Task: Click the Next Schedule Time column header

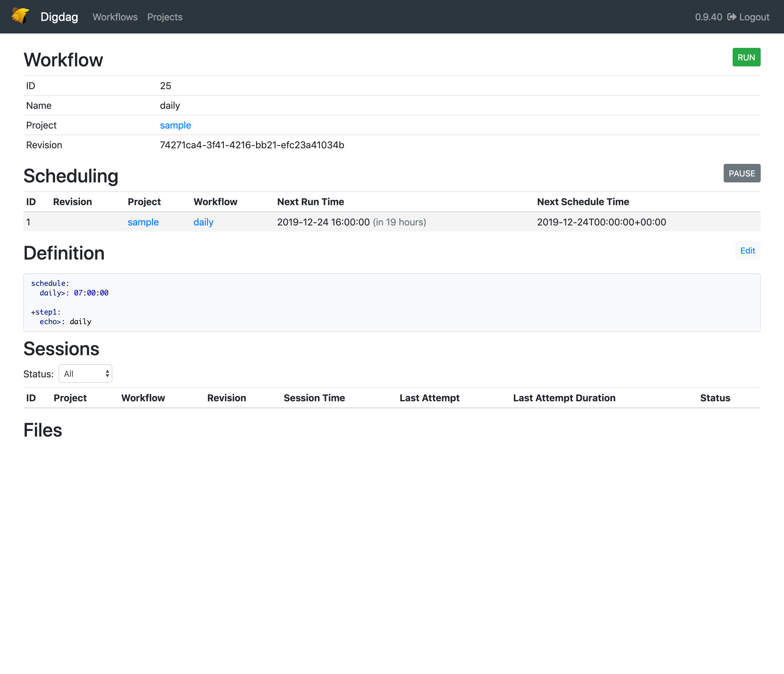Action: coord(583,202)
